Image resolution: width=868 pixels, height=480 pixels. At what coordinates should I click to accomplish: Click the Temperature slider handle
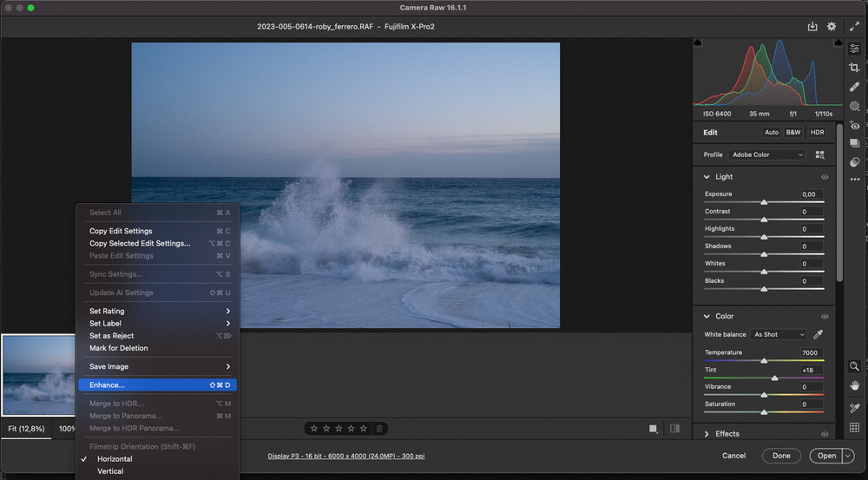point(764,360)
